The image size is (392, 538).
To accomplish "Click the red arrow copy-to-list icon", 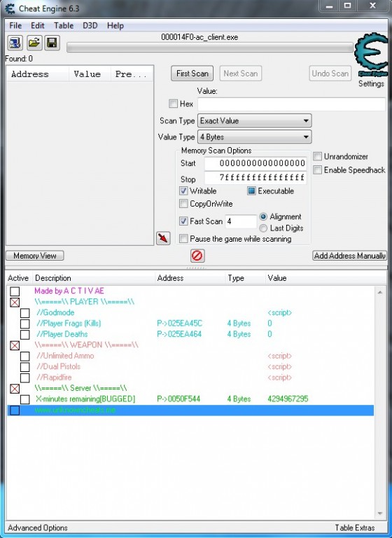I will [x=163, y=238].
